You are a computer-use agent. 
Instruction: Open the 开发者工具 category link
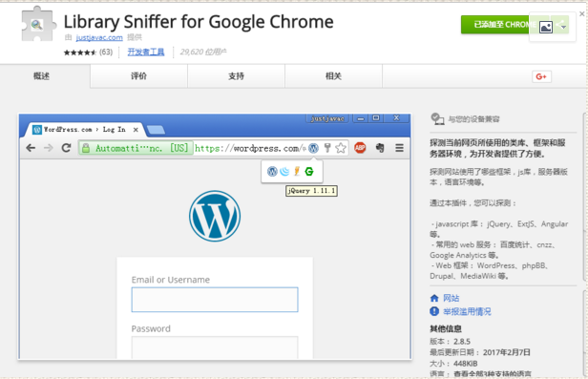click(x=145, y=53)
